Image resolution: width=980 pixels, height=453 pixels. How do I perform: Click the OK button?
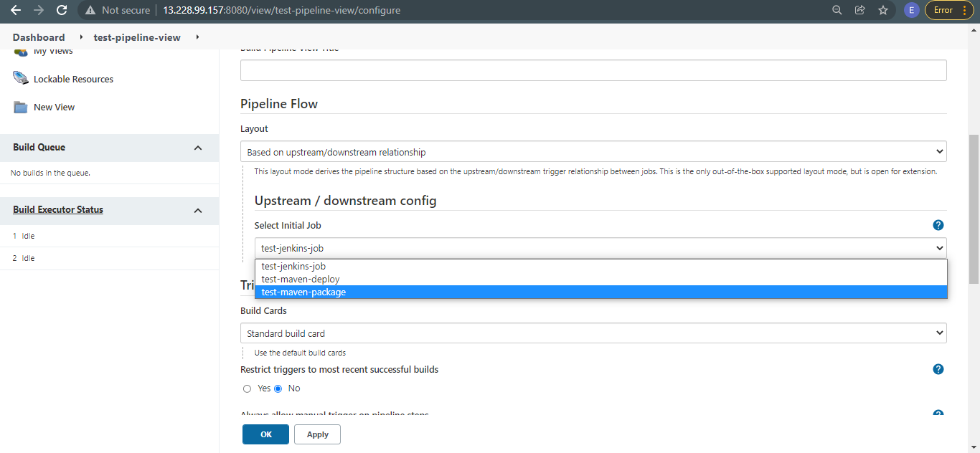pyautogui.click(x=265, y=434)
